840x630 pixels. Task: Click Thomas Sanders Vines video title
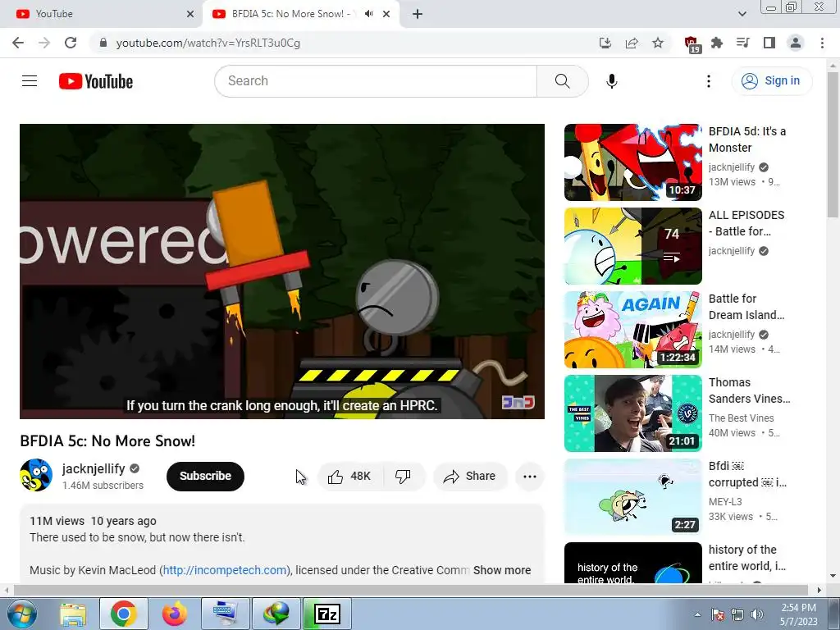coord(749,390)
